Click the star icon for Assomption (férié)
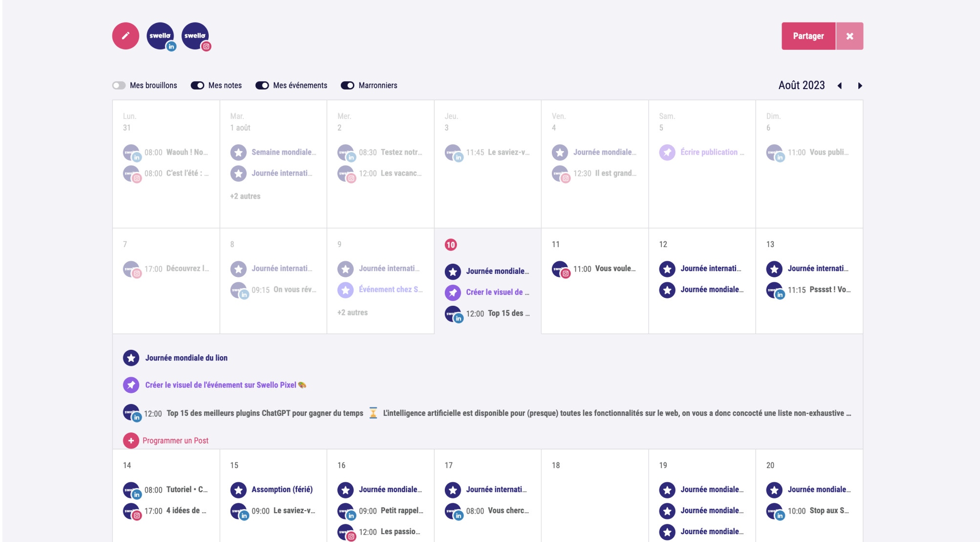 click(x=239, y=490)
